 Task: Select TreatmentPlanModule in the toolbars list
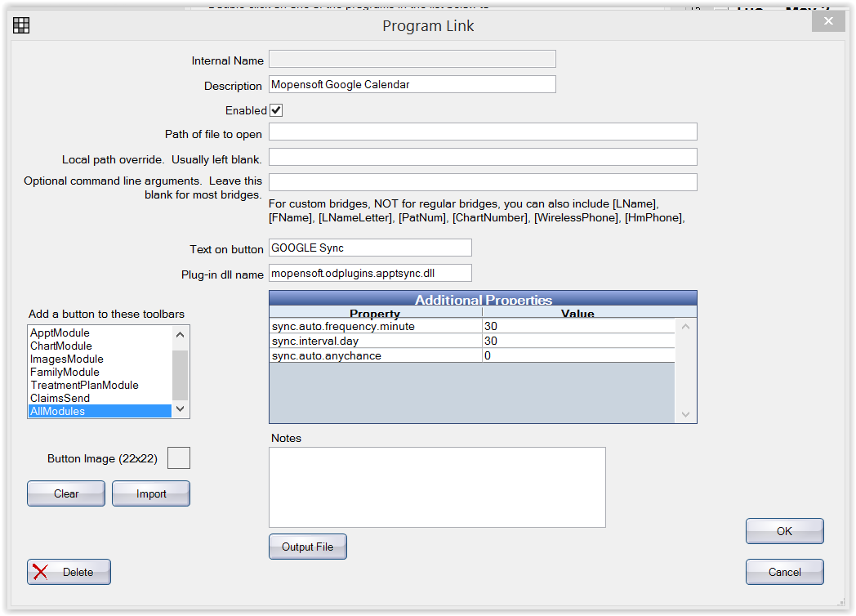tap(100, 385)
